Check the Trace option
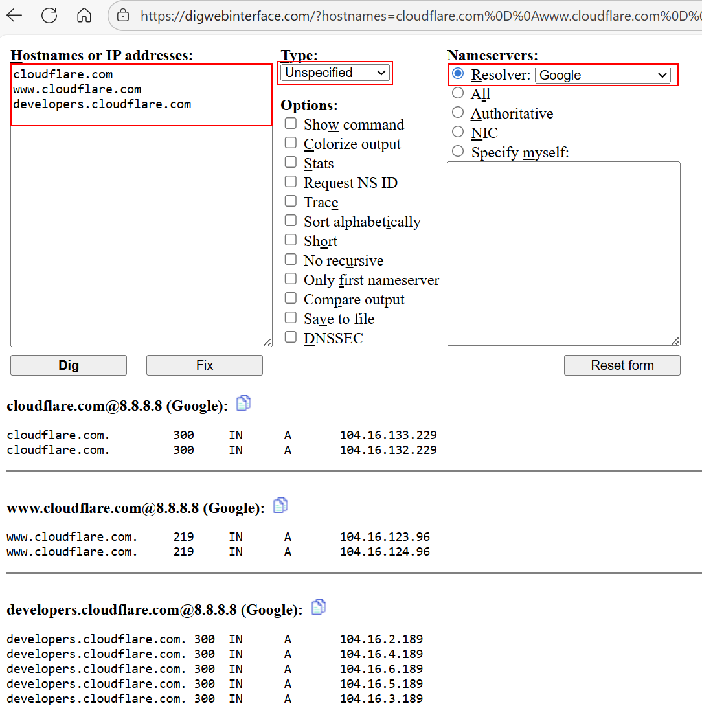Image resolution: width=702 pixels, height=728 pixels. pyautogui.click(x=291, y=201)
